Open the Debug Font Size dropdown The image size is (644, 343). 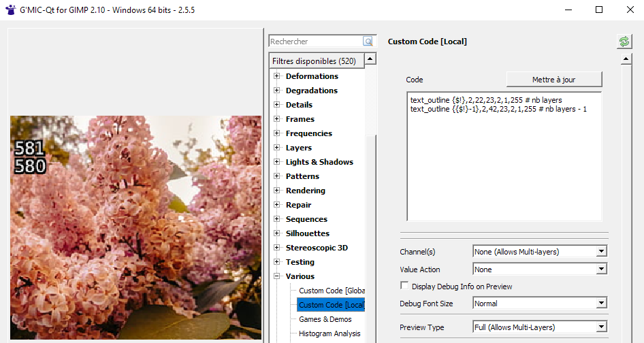click(x=539, y=304)
